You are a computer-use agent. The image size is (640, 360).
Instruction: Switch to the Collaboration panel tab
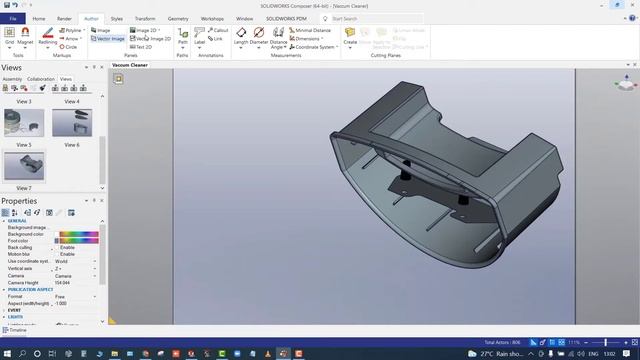pyautogui.click(x=41, y=79)
